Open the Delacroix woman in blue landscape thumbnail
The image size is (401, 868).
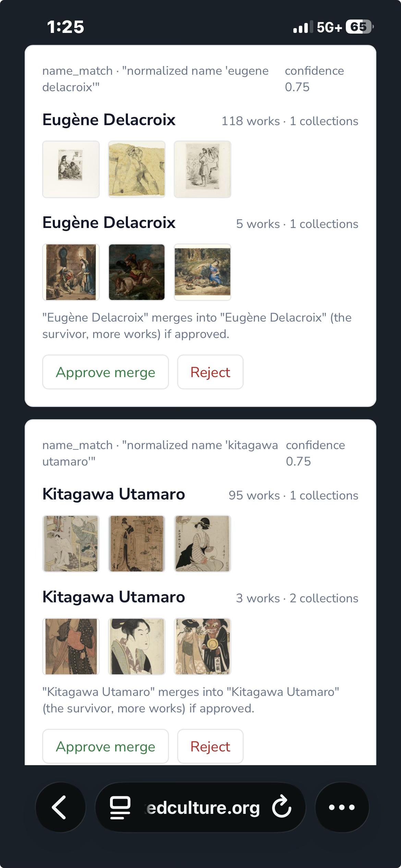(x=203, y=272)
